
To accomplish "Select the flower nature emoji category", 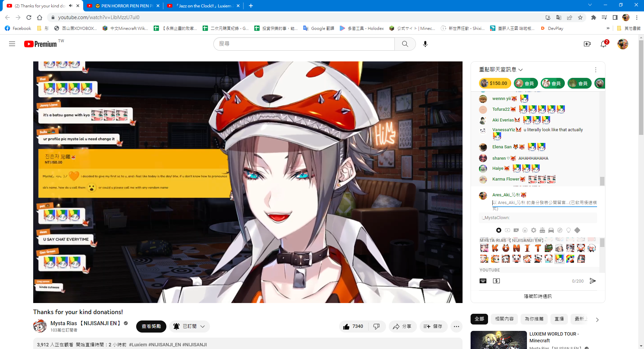I will (x=534, y=230).
